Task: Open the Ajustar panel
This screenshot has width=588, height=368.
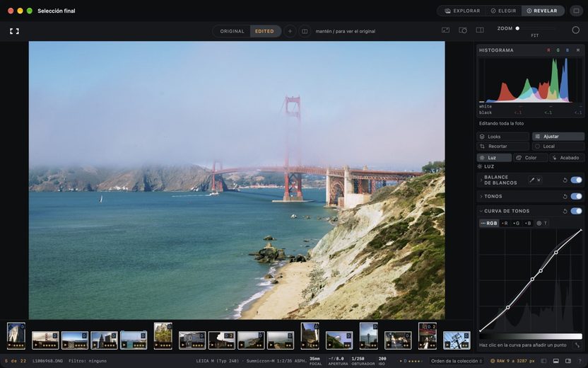Action: 558,137
